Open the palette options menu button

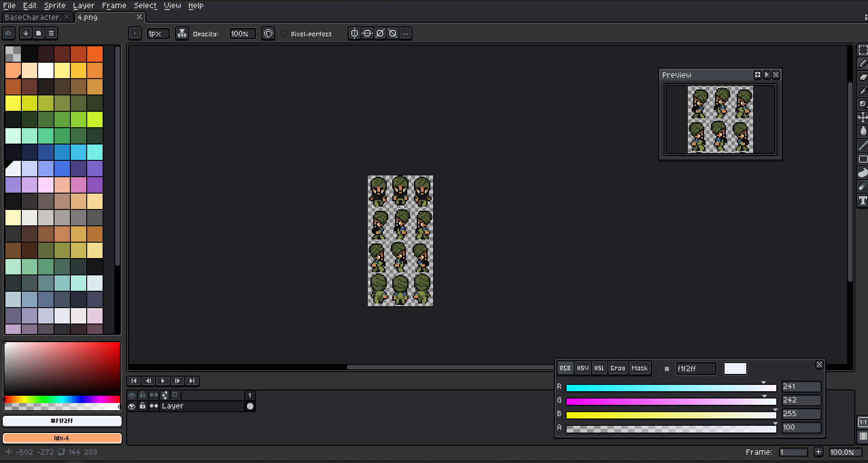coord(51,33)
